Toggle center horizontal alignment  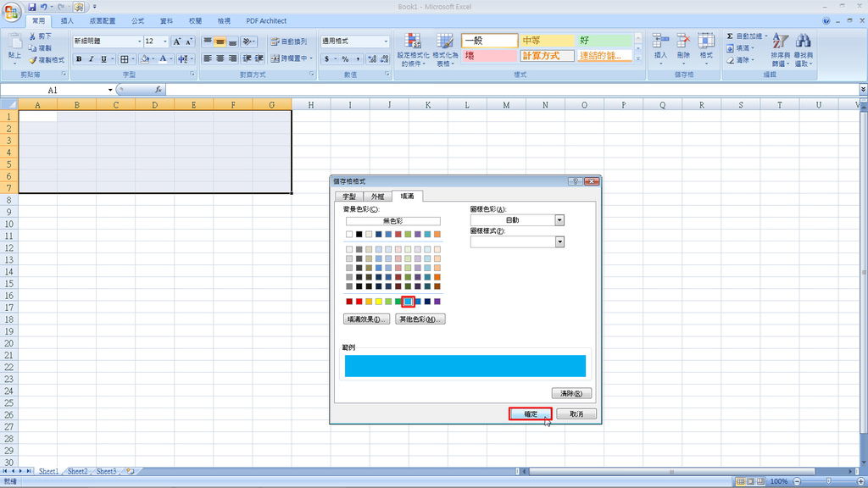(220, 58)
